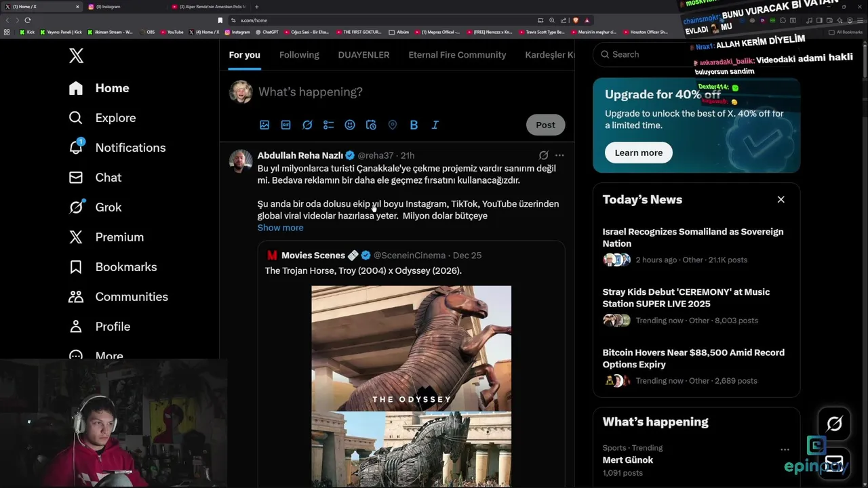Image resolution: width=868 pixels, height=488 pixels.
Task: Switch to the For you tab
Action: point(244,55)
